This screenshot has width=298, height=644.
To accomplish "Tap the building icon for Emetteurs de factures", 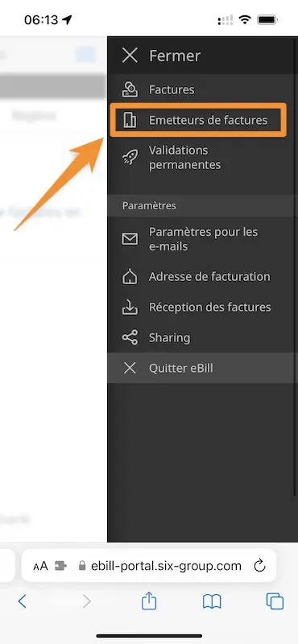I will (130, 120).
